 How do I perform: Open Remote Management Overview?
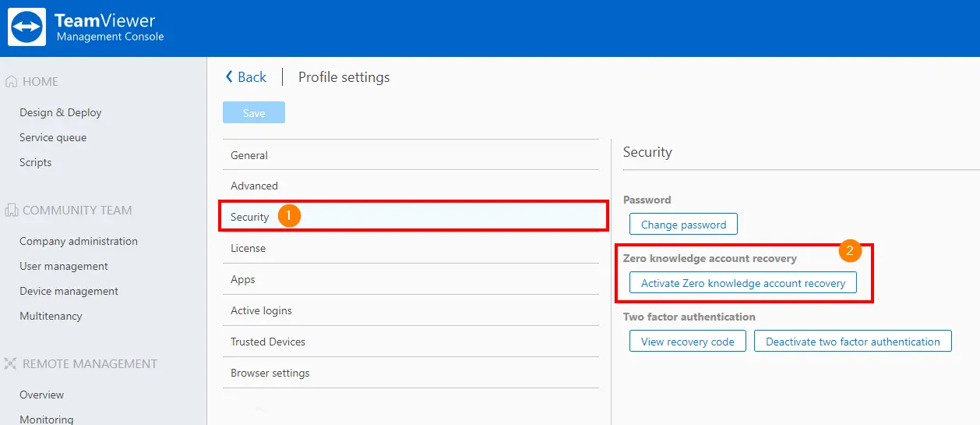[x=42, y=395]
